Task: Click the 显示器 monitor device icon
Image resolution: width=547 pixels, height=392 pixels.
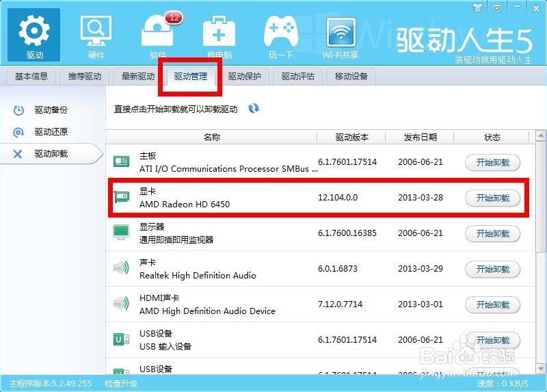Action: [121, 233]
